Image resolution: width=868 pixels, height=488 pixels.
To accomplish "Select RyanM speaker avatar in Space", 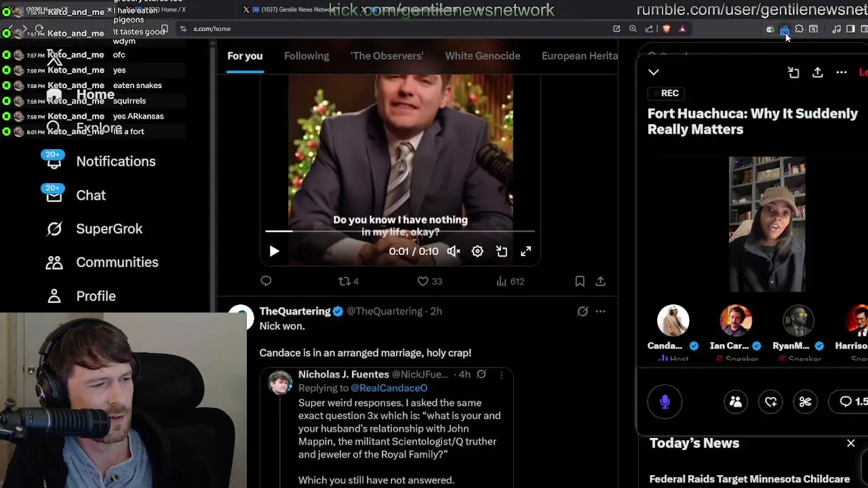I will (798, 321).
